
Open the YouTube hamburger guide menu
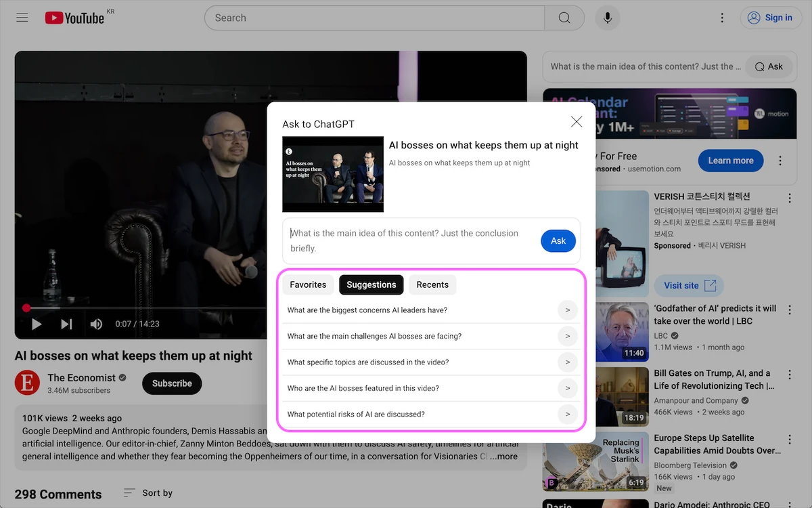pyautogui.click(x=22, y=18)
